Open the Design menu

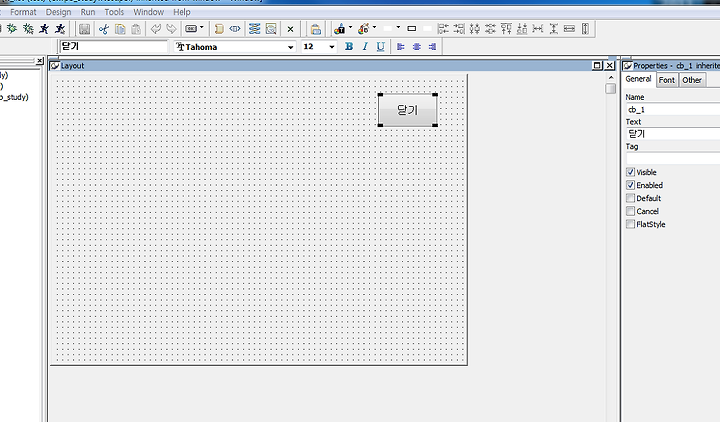pyautogui.click(x=58, y=12)
